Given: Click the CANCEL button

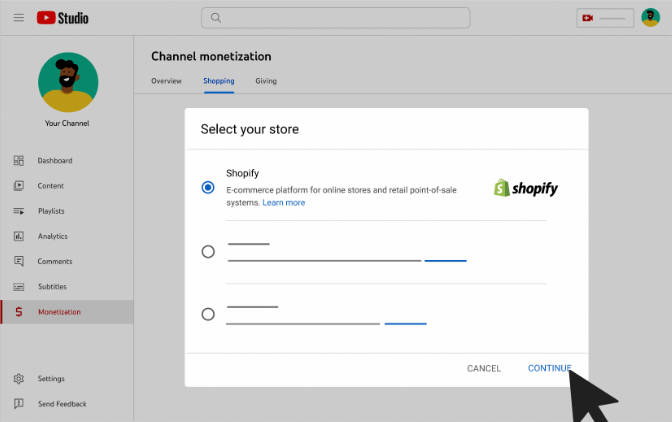Looking at the screenshot, I should click(484, 368).
